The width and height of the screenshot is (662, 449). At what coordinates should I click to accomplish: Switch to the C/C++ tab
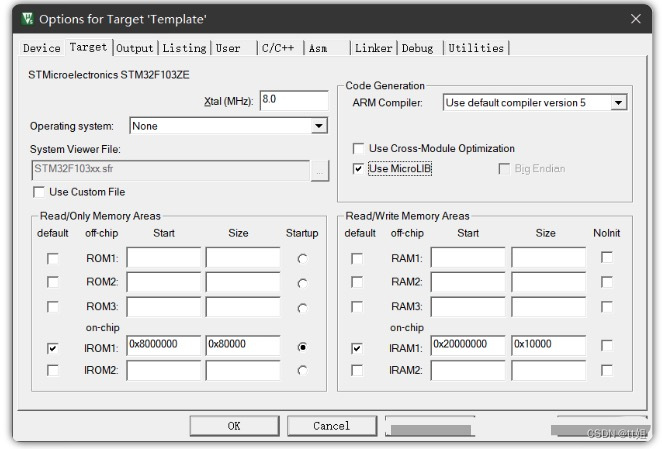coord(278,48)
